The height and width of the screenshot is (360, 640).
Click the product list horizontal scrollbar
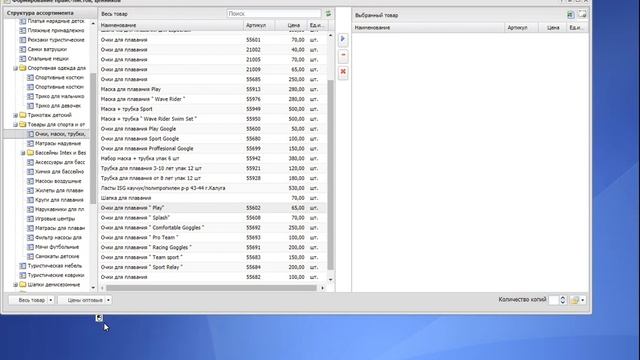pyautogui.click(x=211, y=288)
